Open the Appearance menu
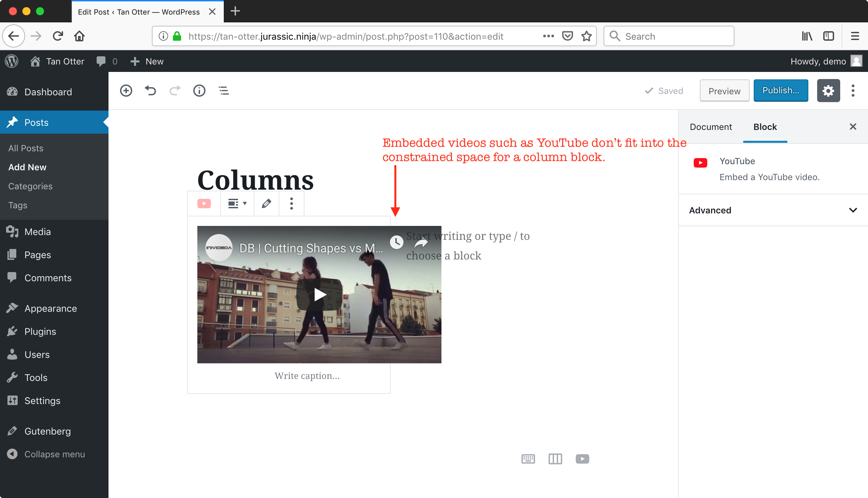868x498 pixels. coord(54,308)
